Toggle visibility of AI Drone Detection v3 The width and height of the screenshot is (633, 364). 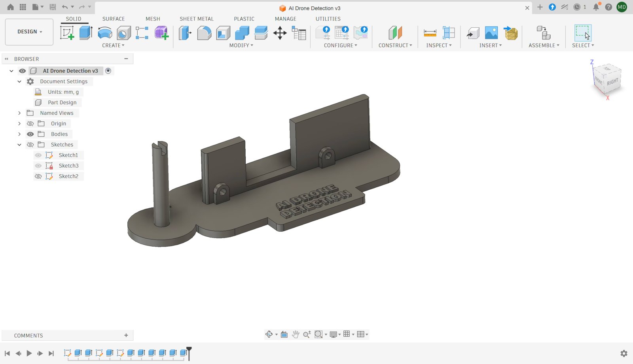point(23,71)
